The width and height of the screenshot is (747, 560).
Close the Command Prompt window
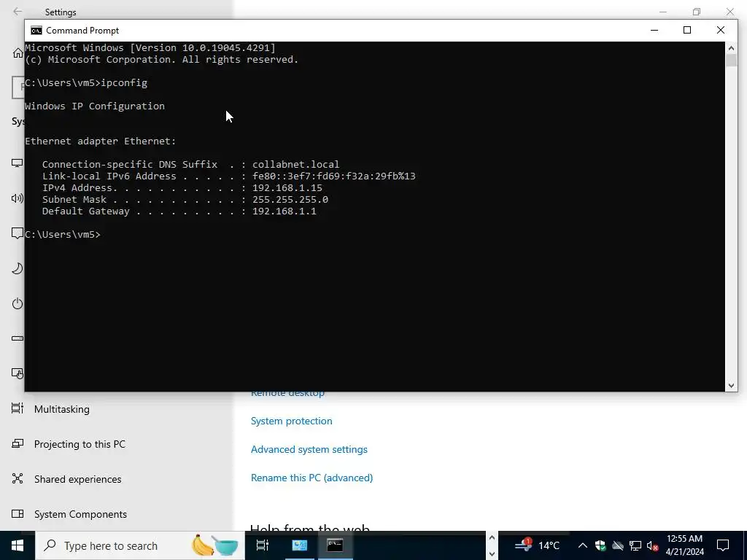point(720,30)
